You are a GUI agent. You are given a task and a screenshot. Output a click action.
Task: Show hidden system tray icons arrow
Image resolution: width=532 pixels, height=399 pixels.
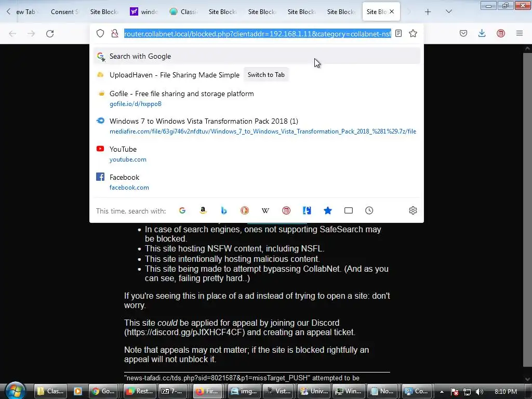pos(442,392)
